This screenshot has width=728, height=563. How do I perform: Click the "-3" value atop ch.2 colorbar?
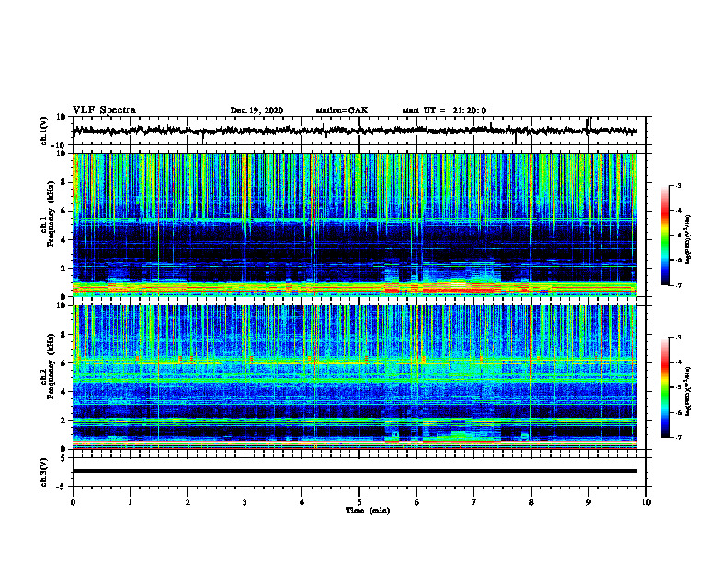point(677,338)
